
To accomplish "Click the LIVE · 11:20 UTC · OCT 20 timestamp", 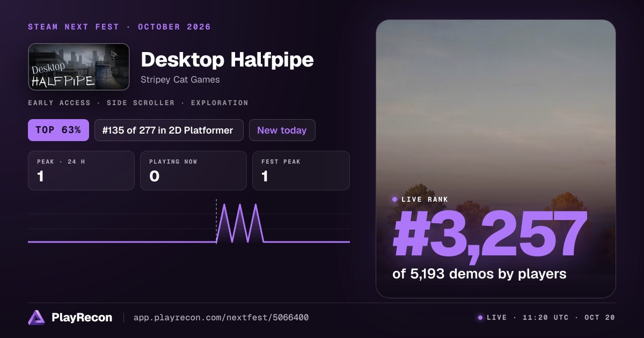I will 551,318.
